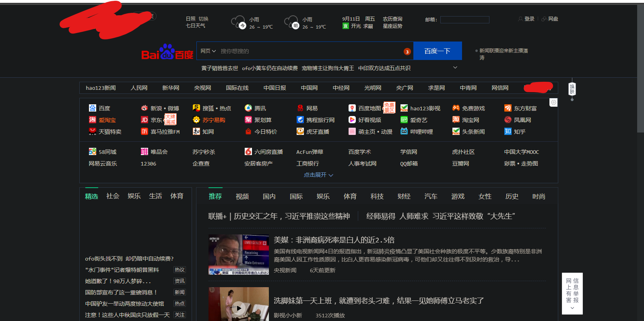
Task: Open 新浪 site icon
Action: point(144,108)
